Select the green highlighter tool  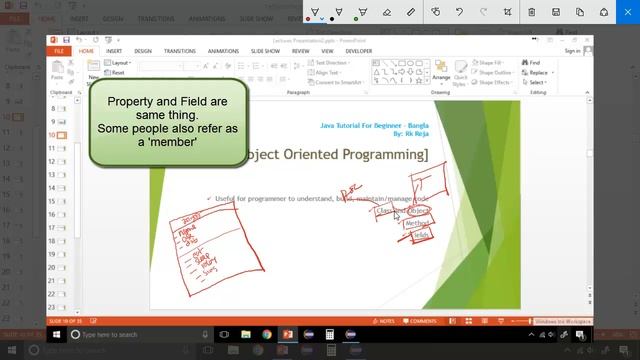(362, 11)
